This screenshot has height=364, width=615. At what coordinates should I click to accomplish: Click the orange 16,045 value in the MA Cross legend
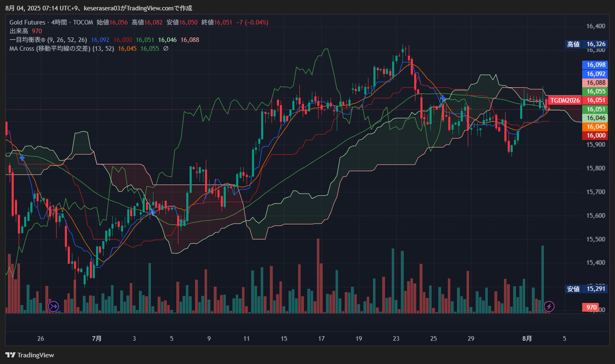127,49
